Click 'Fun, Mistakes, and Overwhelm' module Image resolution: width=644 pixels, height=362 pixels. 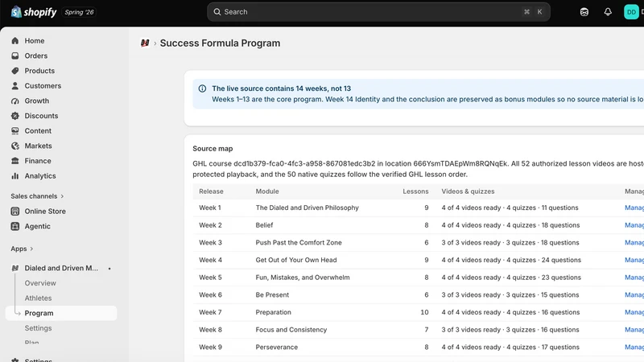pos(303,278)
